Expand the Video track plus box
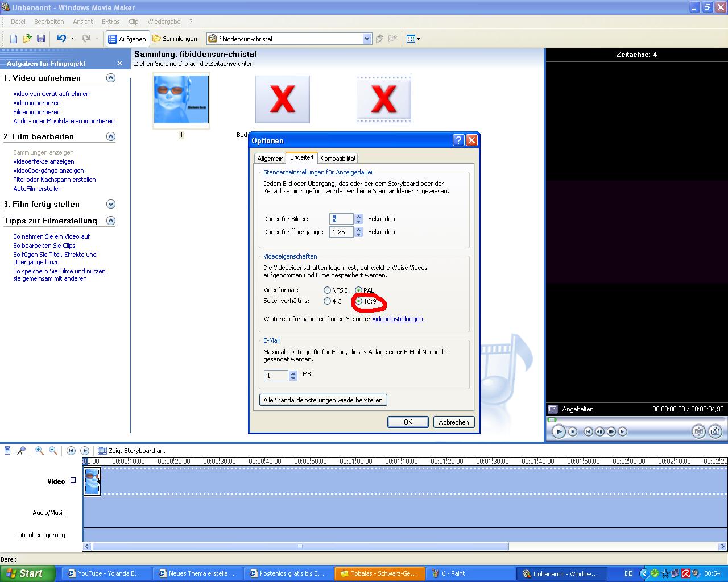 point(73,480)
